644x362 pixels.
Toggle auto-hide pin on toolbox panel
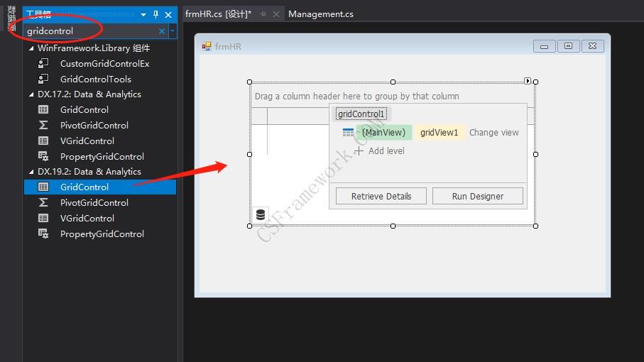click(156, 14)
